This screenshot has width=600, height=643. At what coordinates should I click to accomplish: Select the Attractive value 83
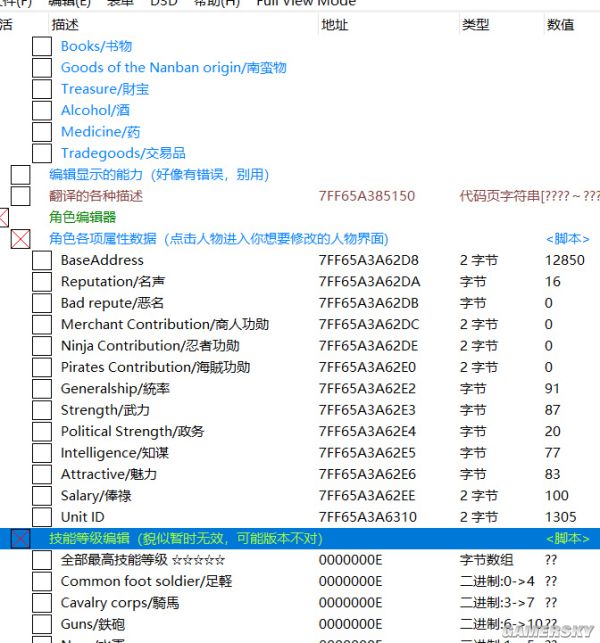coord(553,474)
